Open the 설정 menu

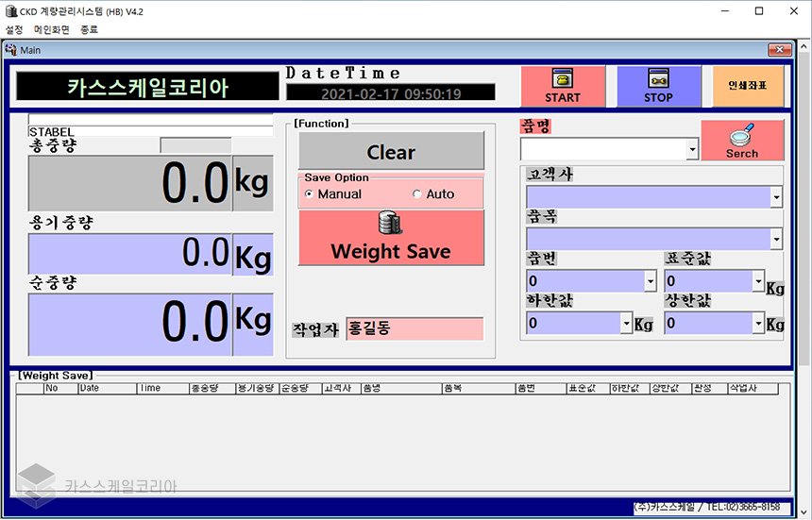click(x=14, y=29)
